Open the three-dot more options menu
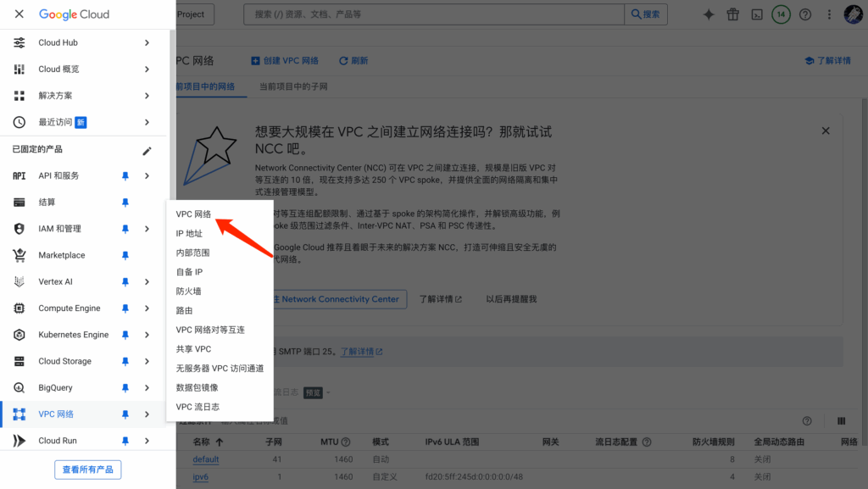Screen dimensions: 868x489 pos(829,14)
